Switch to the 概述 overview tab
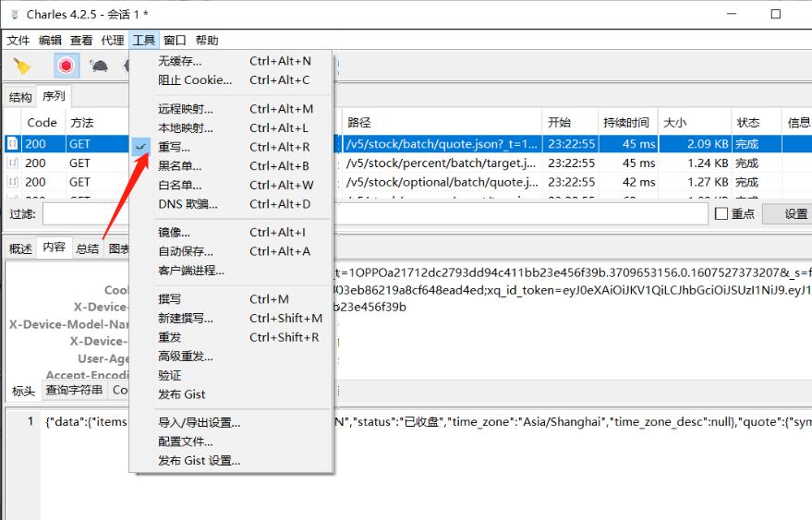 click(20, 248)
